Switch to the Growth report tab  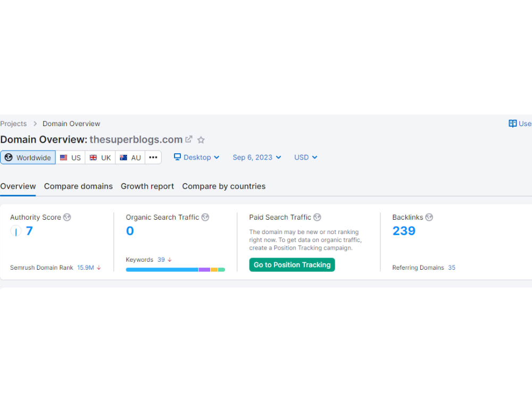pos(147,186)
